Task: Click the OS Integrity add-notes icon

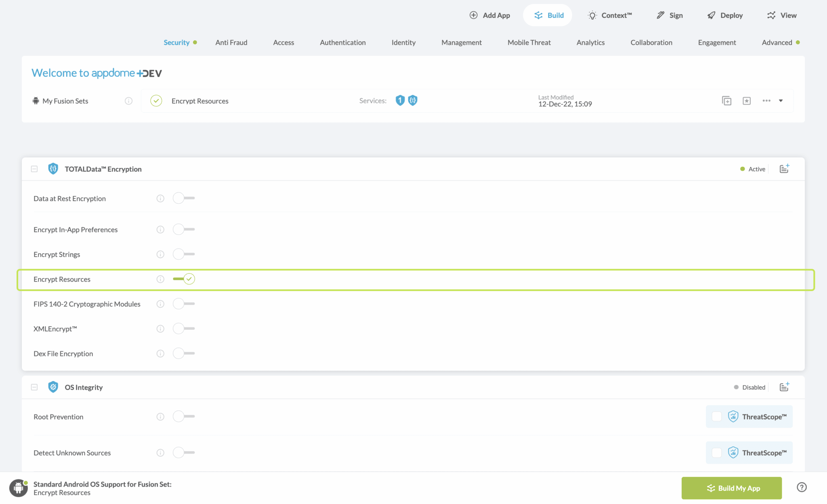Action: click(784, 387)
